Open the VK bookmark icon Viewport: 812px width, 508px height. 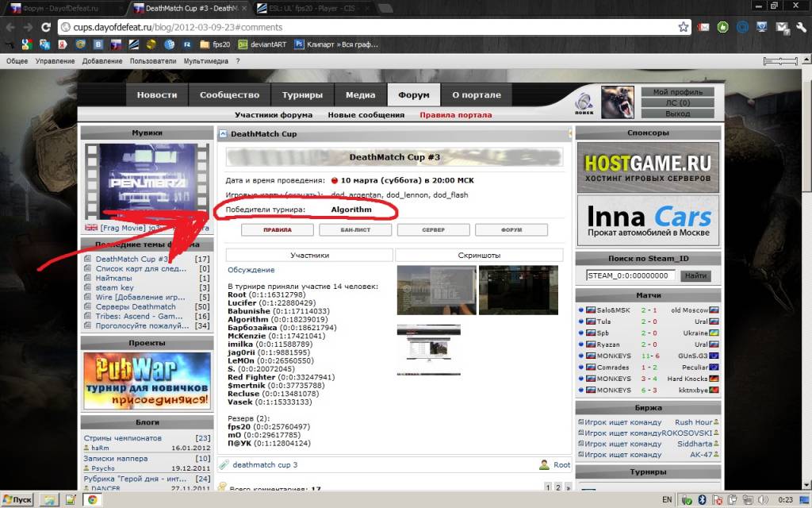(98, 44)
